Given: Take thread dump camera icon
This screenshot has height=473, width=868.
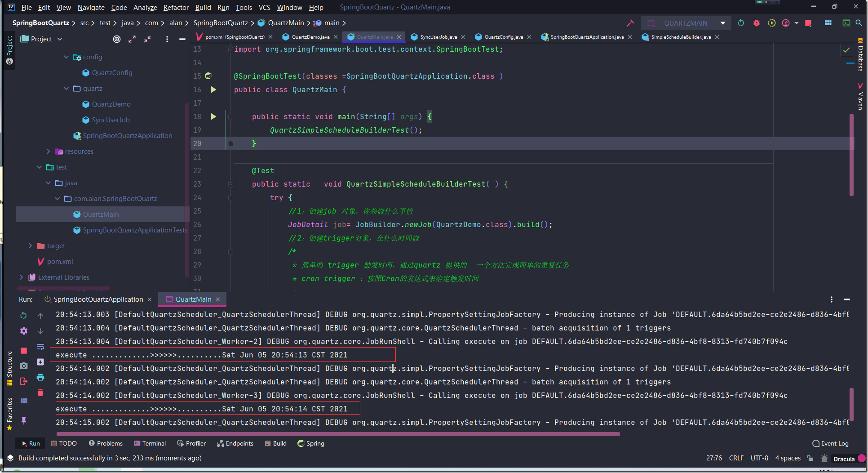Looking at the screenshot, I should pos(24,366).
